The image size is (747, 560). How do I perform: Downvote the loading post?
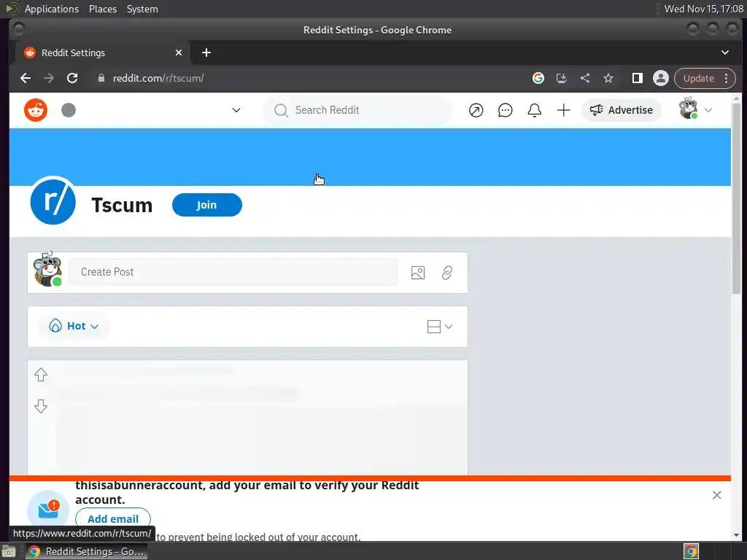(x=41, y=406)
